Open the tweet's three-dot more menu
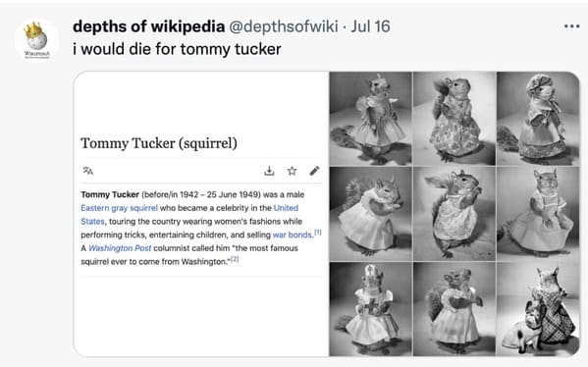 click(571, 26)
